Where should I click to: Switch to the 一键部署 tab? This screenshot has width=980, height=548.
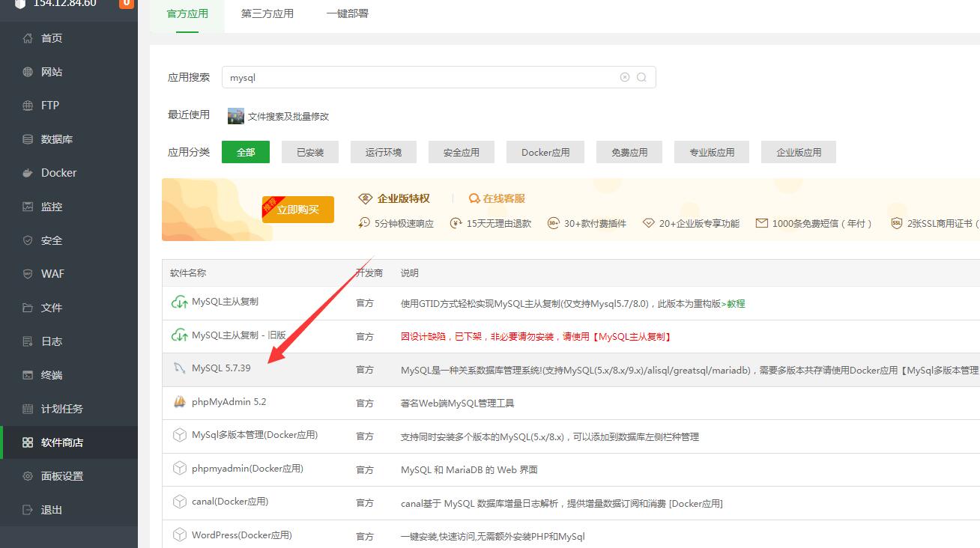(346, 13)
